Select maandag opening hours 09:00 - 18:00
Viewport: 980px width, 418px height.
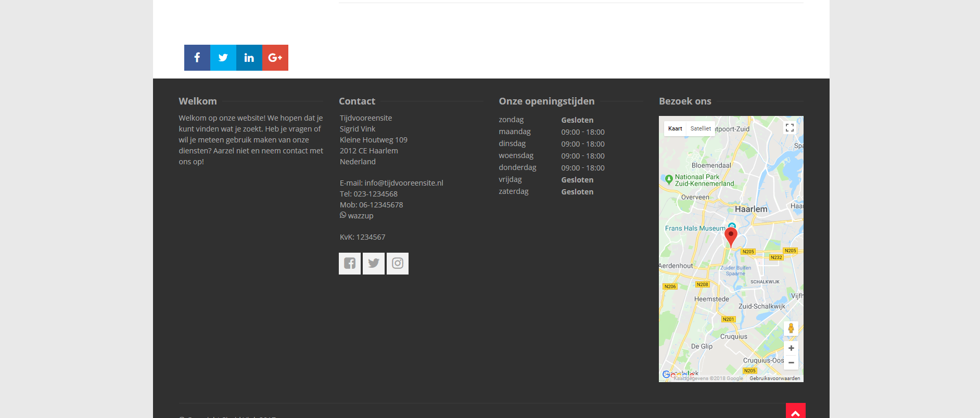583,132
